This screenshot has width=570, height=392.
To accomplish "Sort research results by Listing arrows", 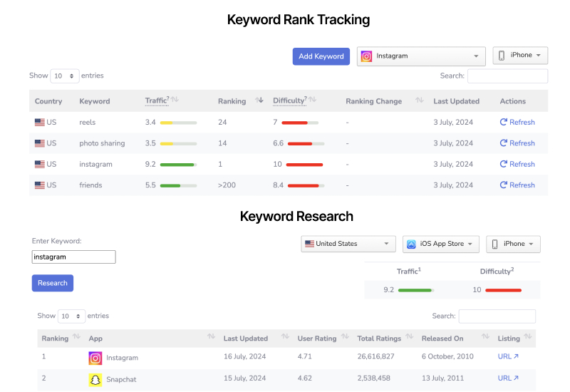I will pos(528,336).
